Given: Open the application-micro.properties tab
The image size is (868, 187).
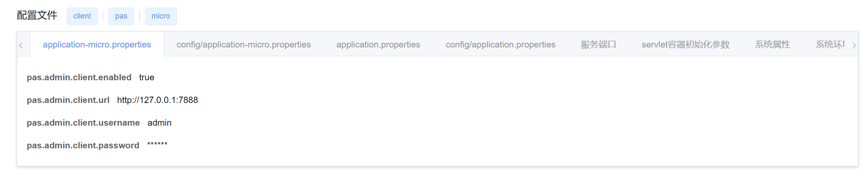Looking at the screenshot, I should (x=97, y=45).
